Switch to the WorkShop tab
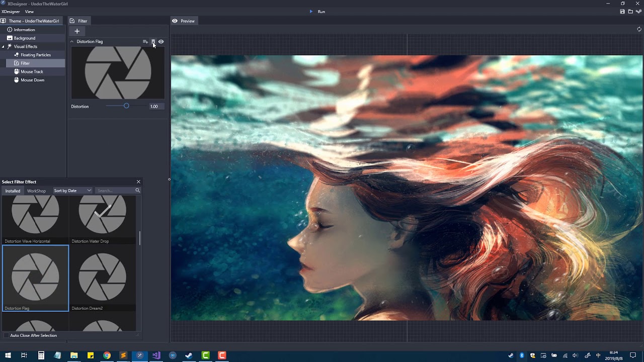 [36, 191]
